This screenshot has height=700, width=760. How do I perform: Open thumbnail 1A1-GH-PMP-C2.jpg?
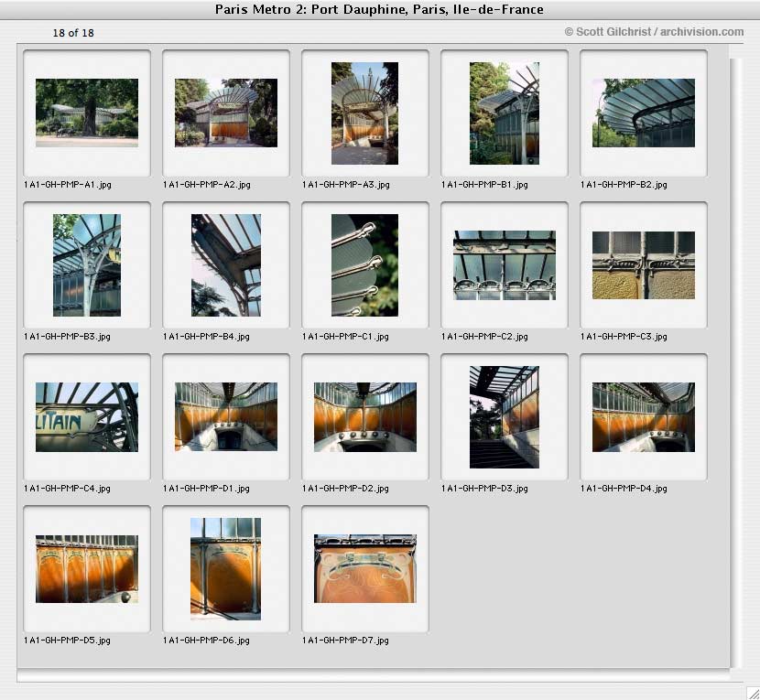tap(505, 265)
